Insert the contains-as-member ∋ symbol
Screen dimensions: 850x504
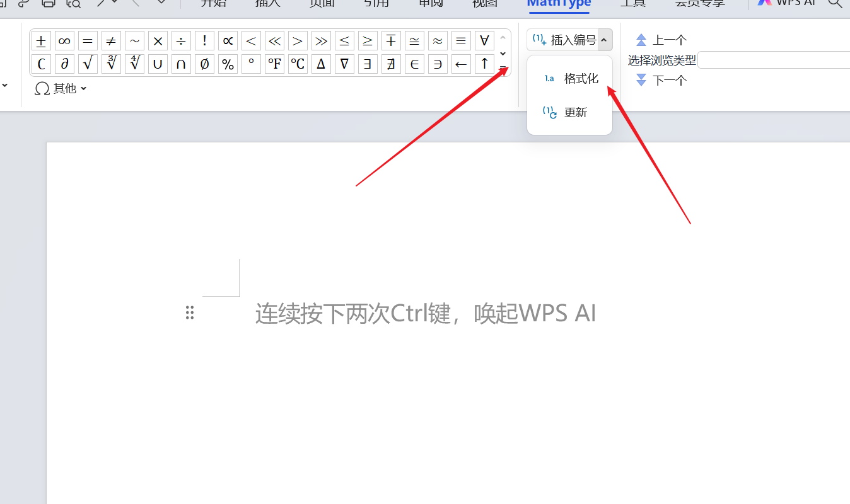click(438, 64)
